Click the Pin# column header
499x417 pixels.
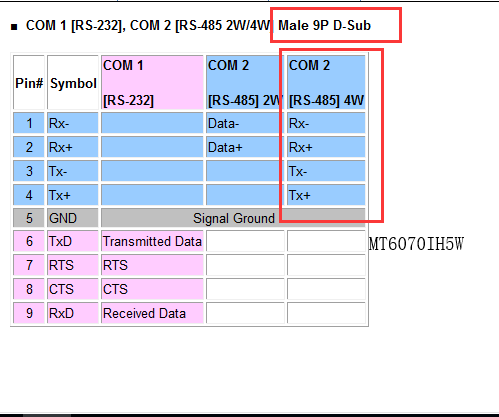pyautogui.click(x=29, y=82)
